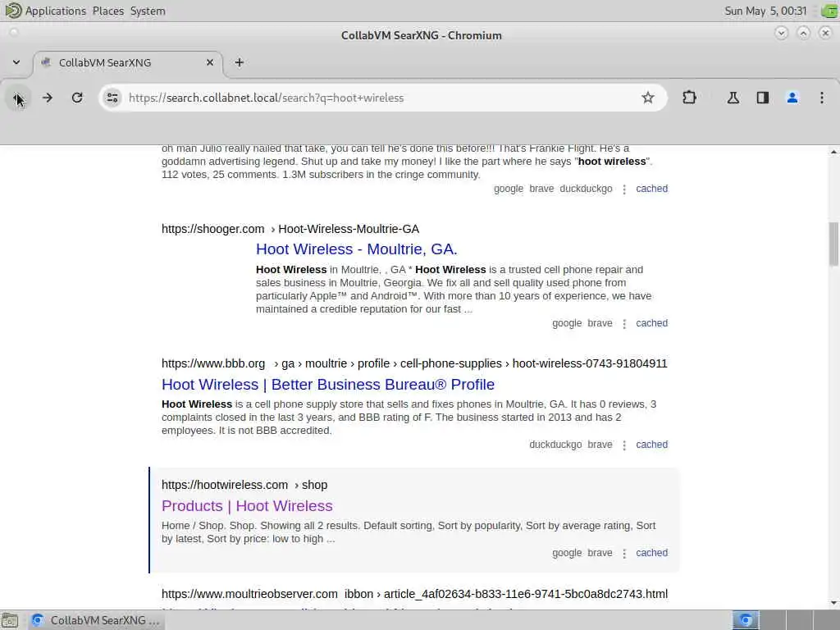Open the tab search dropdown arrow
Image resolution: width=840 pixels, height=630 pixels.
pos(16,62)
